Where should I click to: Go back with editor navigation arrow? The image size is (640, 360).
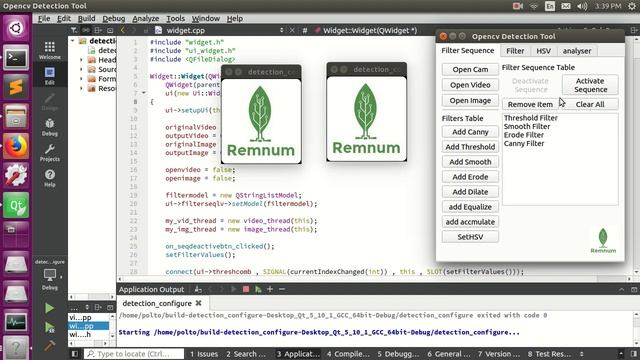[122, 30]
